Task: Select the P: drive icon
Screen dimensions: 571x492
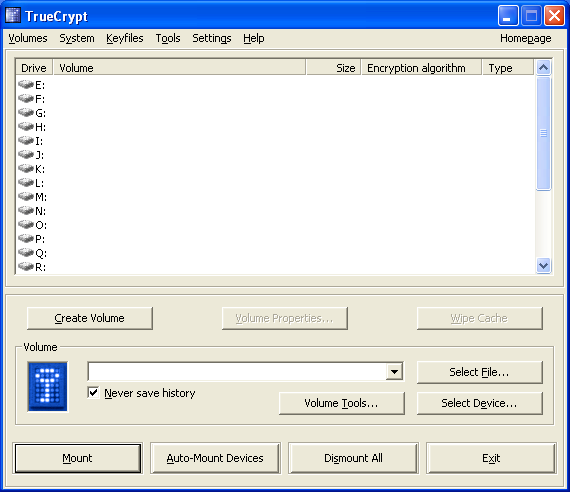Action: tap(26, 238)
